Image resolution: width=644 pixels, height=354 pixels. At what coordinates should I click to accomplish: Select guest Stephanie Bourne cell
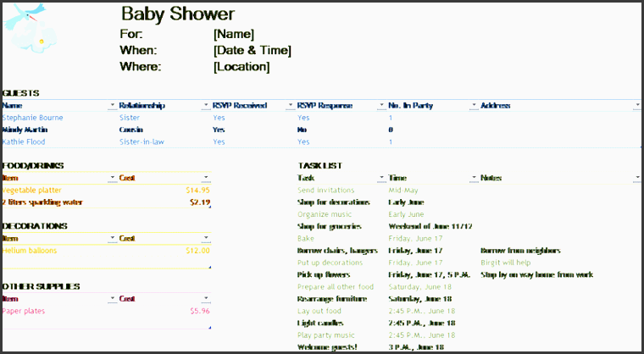pyautogui.click(x=32, y=118)
